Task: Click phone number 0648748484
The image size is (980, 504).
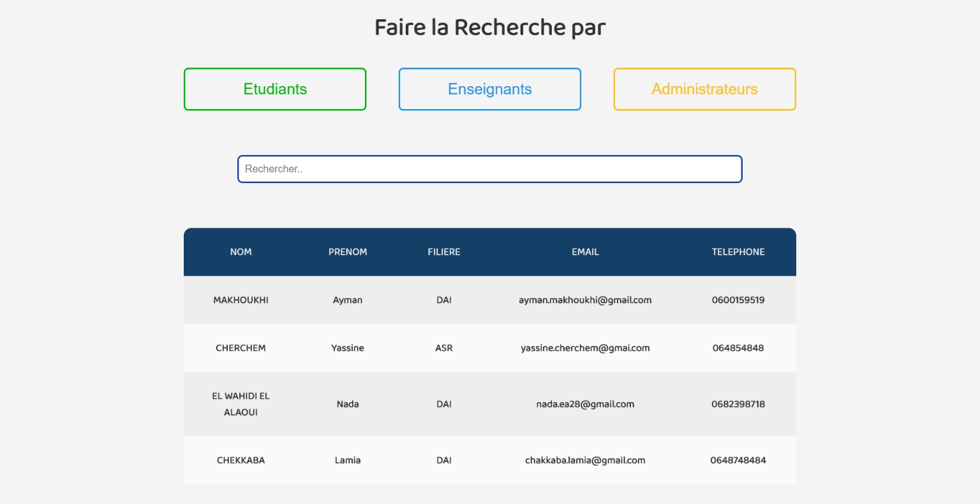Action: pos(738,460)
